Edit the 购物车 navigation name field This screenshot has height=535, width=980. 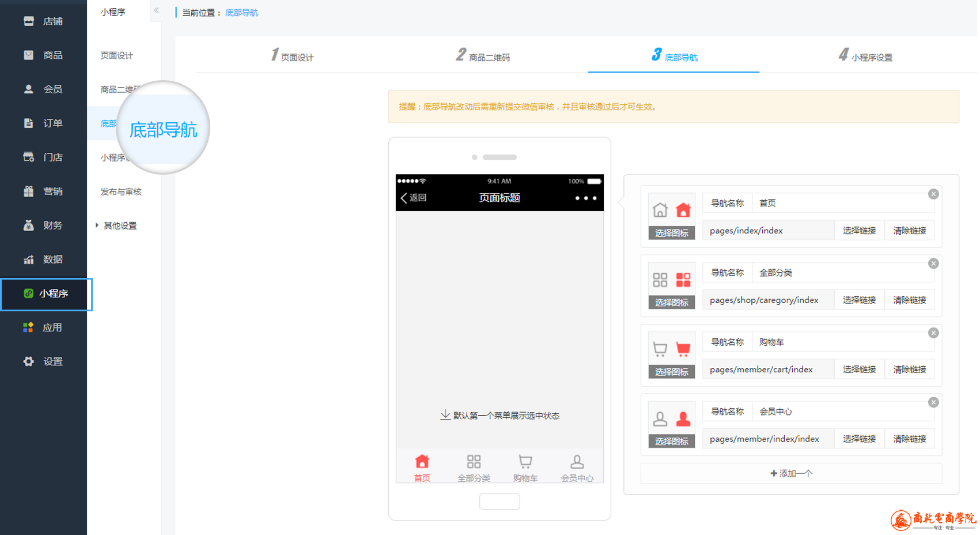point(842,342)
